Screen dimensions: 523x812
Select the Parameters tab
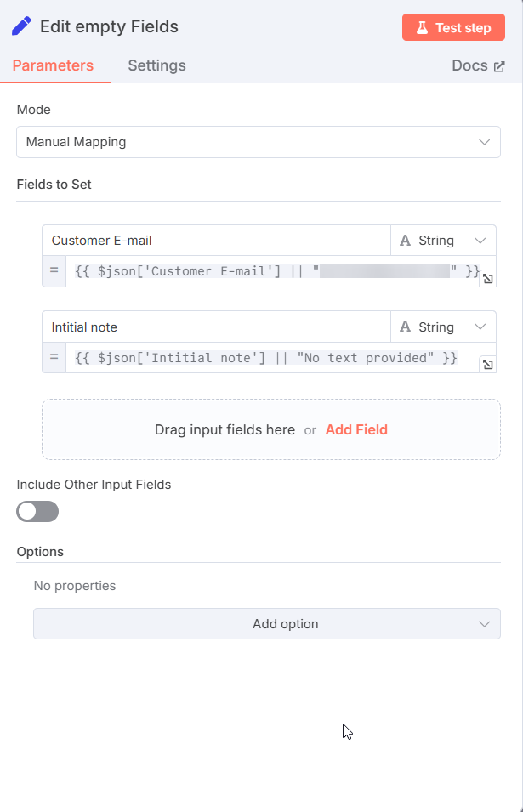click(x=53, y=65)
